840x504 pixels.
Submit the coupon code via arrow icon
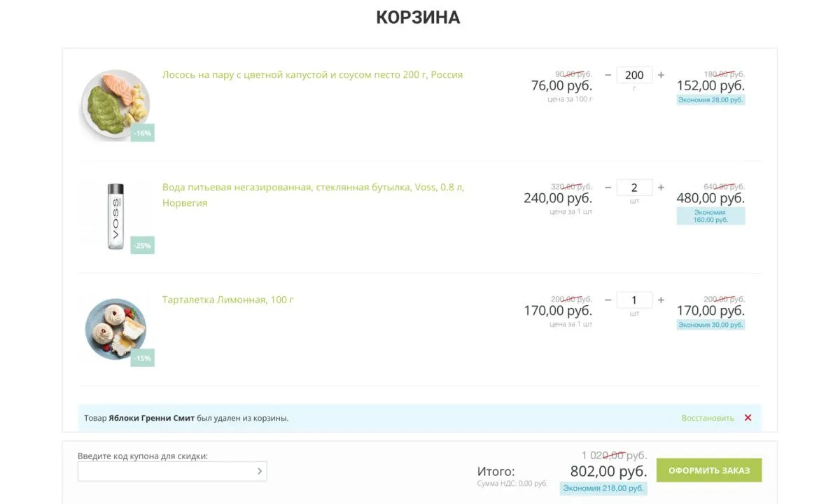coord(260,470)
